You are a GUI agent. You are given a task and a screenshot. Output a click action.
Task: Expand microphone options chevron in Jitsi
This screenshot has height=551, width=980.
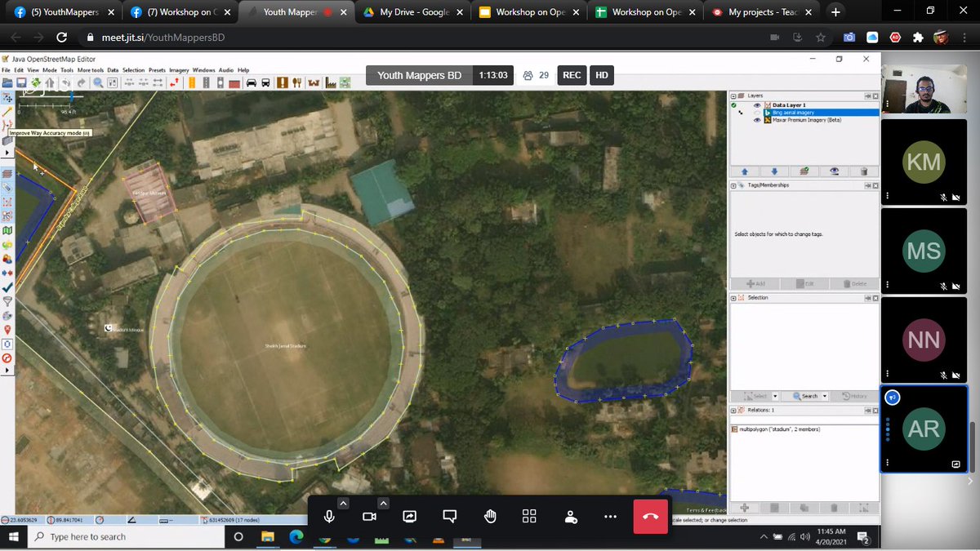coord(343,503)
